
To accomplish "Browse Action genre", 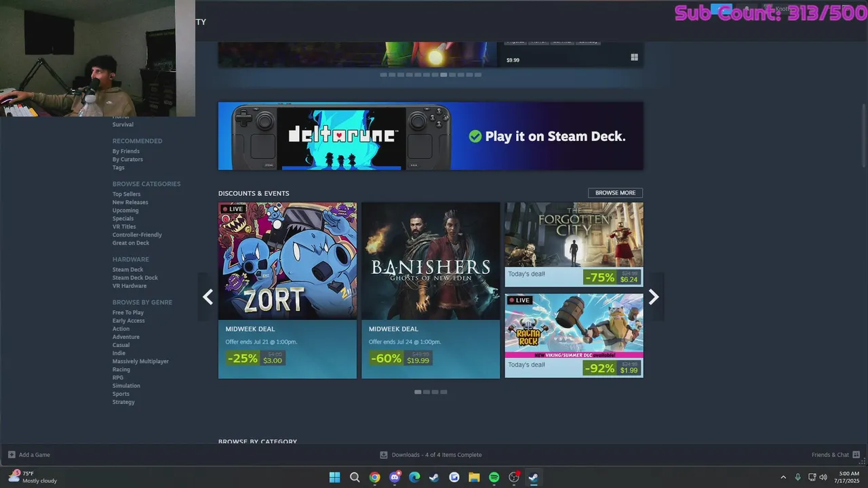I will click(121, 329).
